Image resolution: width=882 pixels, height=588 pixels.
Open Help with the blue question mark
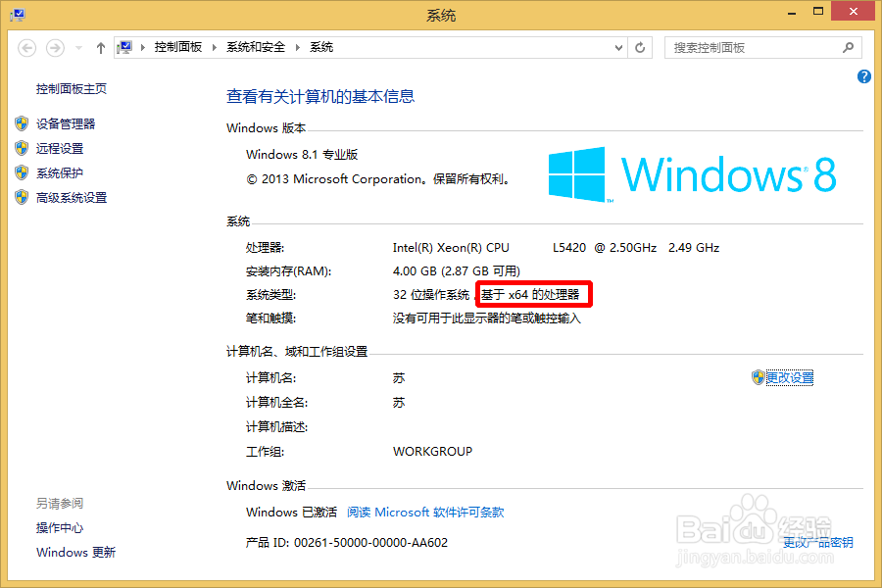coord(864,76)
